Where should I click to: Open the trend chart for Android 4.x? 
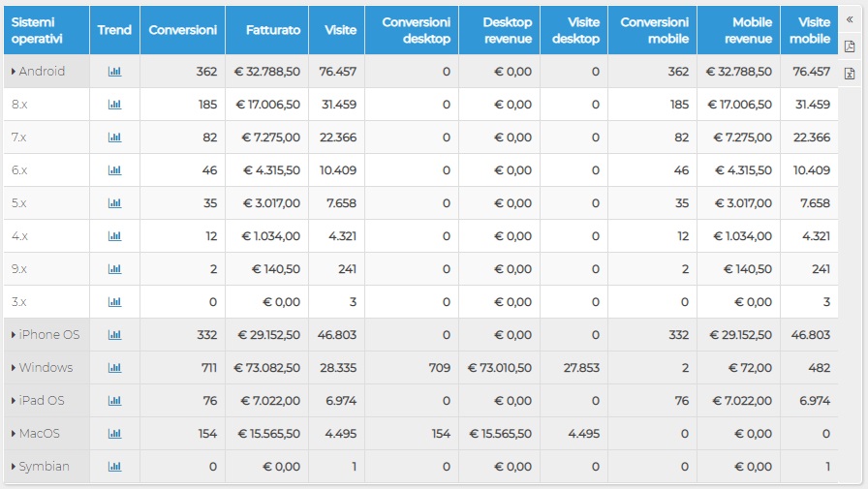point(114,236)
